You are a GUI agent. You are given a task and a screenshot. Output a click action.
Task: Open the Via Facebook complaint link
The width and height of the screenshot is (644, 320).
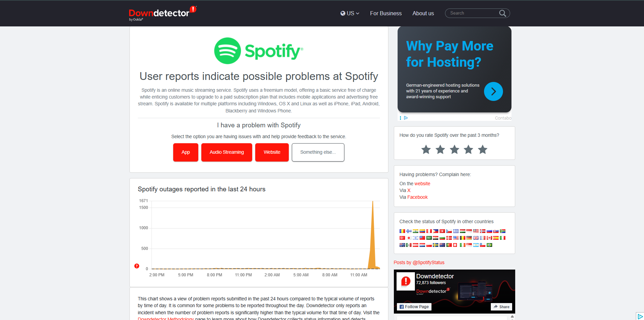pyautogui.click(x=417, y=197)
